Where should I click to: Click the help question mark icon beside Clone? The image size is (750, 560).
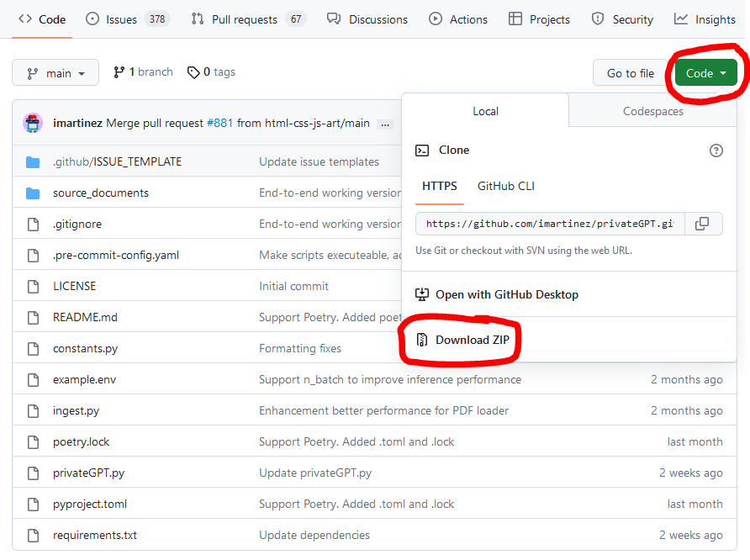click(716, 151)
